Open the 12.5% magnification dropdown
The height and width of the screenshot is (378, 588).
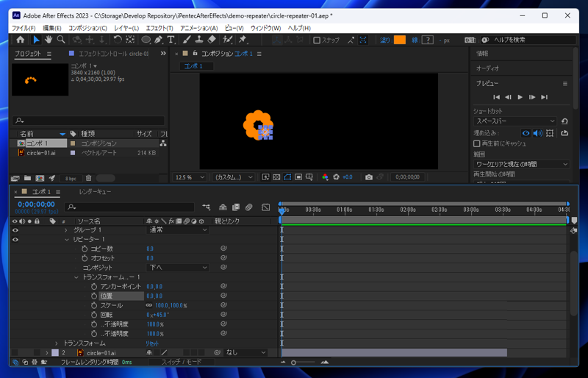pyautogui.click(x=190, y=177)
